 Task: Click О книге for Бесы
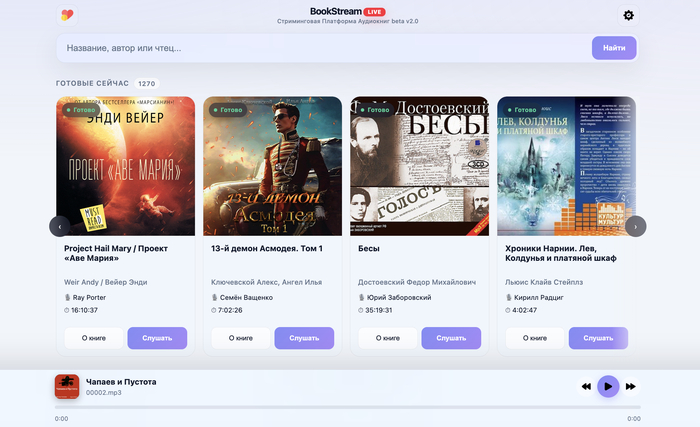click(388, 338)
